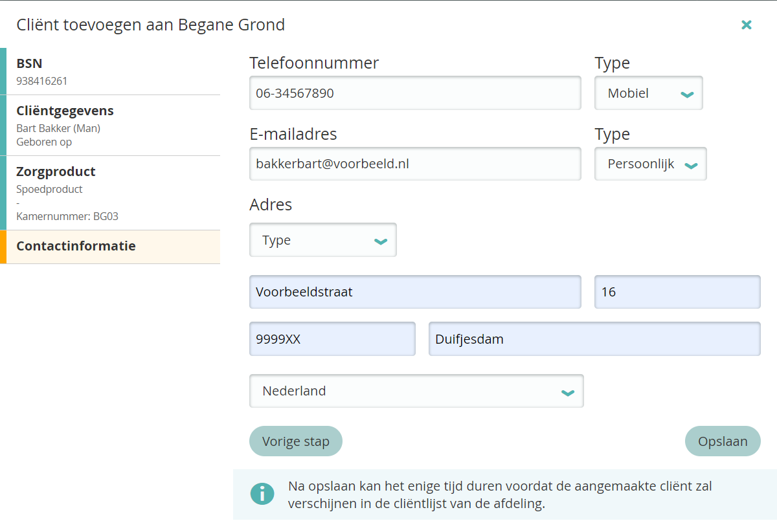The width and height of the screenshot is (777, 532).
Task: Select the house number field with 16
Action: point(677,292)
